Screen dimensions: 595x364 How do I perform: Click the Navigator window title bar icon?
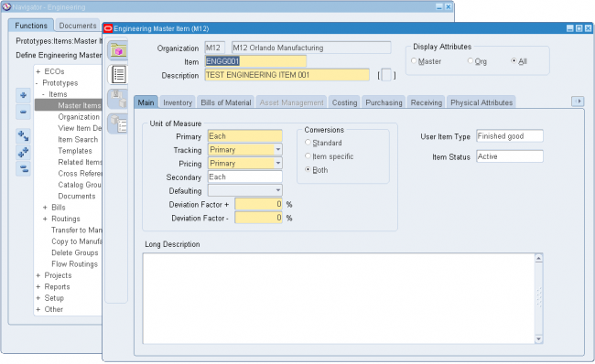click(6, 6)
